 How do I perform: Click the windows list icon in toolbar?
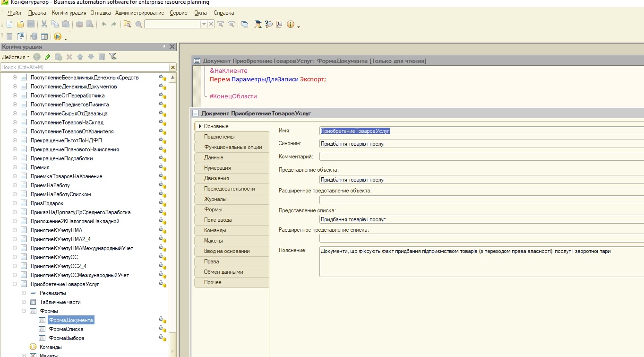coord(244,24)
